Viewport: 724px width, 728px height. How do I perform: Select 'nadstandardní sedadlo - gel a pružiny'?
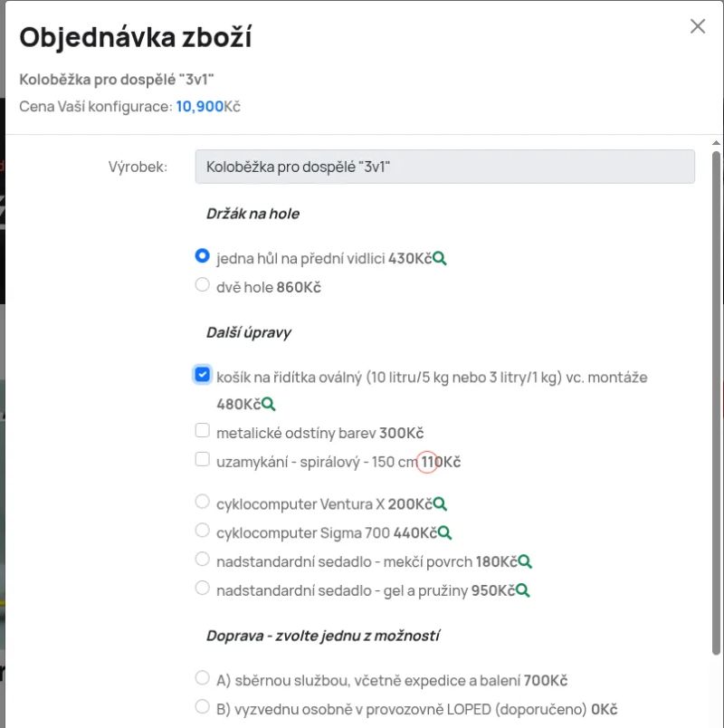tap(202, 588)
